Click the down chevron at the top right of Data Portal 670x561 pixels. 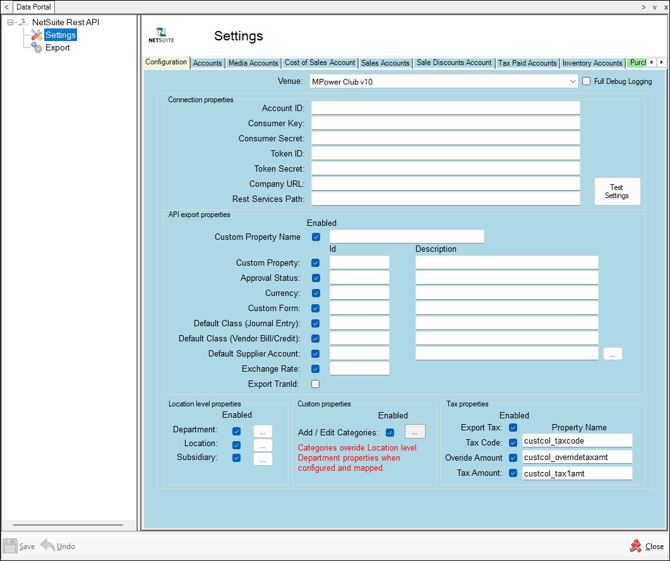pyautogui.click(x=655, y=7)
